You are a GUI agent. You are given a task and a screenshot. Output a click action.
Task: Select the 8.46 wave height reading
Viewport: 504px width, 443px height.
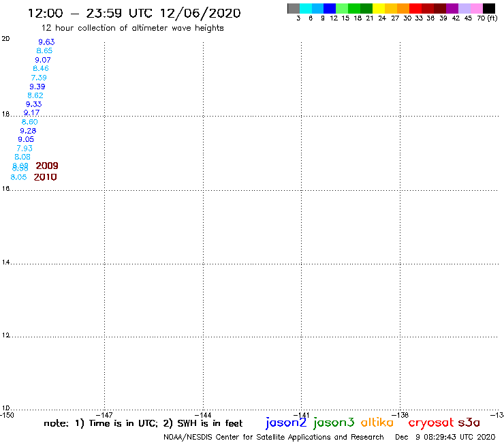point(41,68)
